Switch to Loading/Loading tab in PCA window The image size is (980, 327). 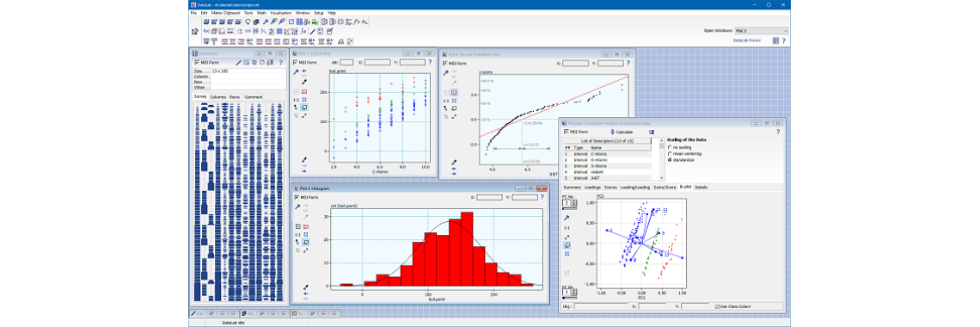[635, 187]
